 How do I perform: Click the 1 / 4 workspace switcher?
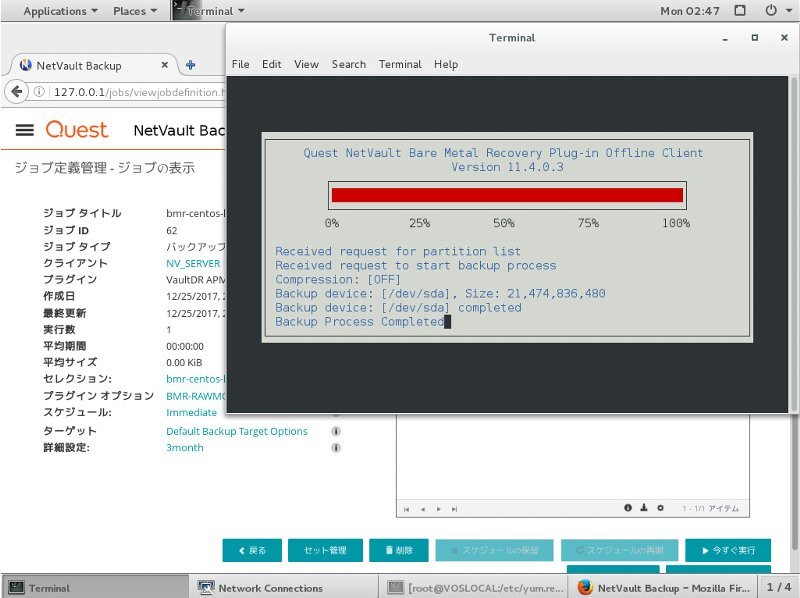pyautogui.click(x=779, y=587)
